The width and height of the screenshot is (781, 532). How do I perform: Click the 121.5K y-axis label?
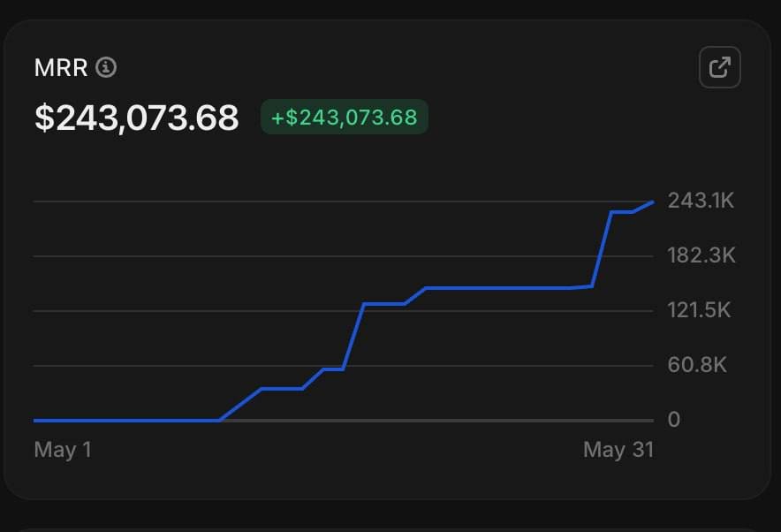click(x=700, y=310)
